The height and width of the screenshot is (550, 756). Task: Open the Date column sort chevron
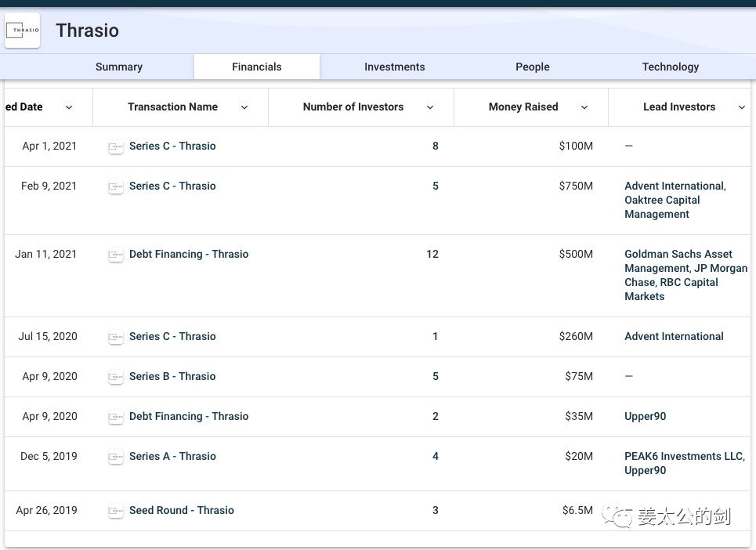tap(69, 107)
